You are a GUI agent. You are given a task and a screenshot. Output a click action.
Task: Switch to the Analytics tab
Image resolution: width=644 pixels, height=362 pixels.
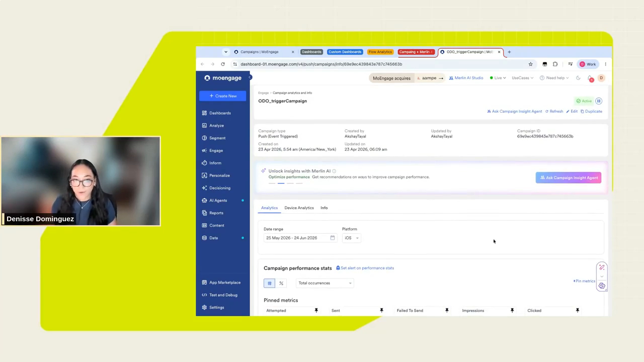click(x=269, y=208)
